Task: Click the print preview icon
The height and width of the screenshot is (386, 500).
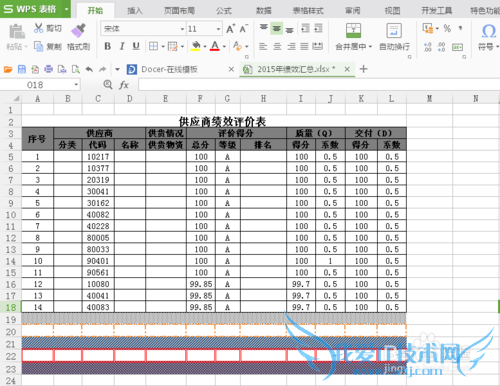Action: pyautogui.click(x=76, y=69)
